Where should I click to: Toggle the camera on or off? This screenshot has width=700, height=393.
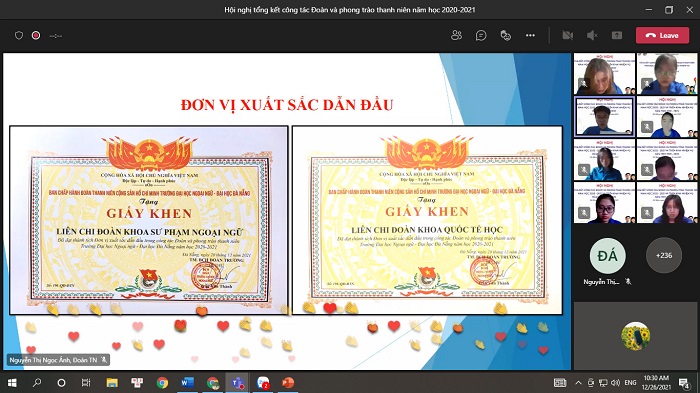click(567, 35)
